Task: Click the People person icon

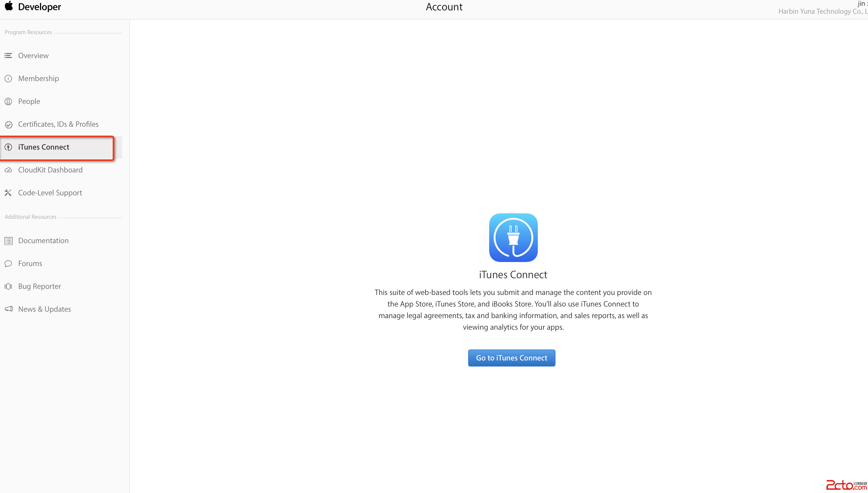Action: click(x=8, y=101)
